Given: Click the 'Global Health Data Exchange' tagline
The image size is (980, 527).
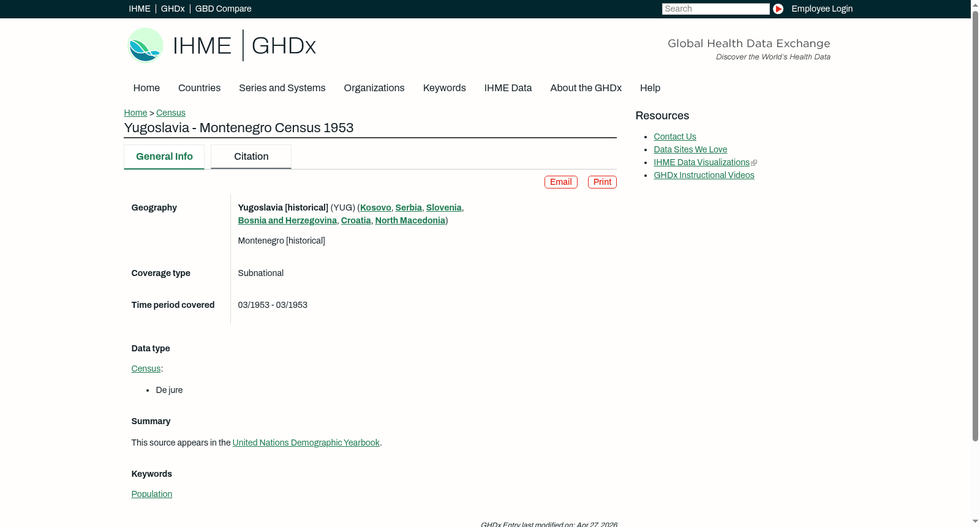Looking at the screenshot, I should [749, 43].
